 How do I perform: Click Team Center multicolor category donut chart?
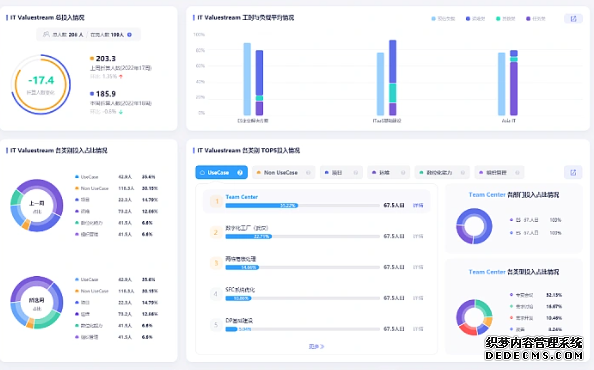pos(474,317)
